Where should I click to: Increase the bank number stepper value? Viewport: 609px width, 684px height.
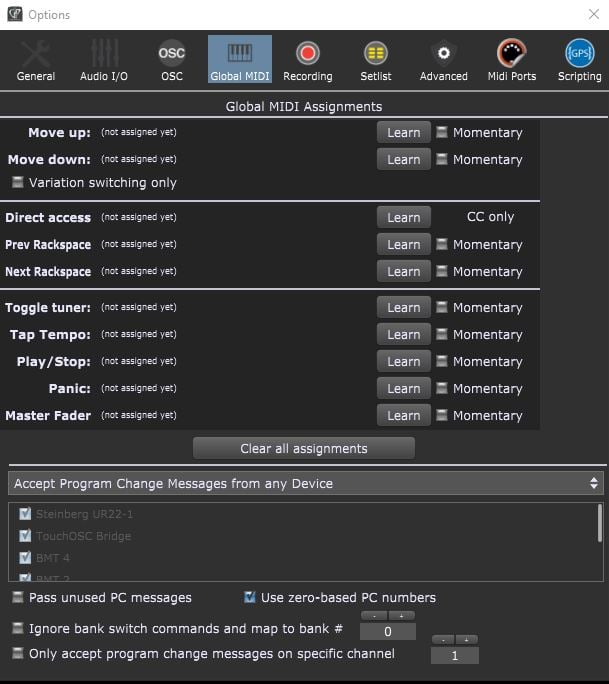[x=401, y=616]
